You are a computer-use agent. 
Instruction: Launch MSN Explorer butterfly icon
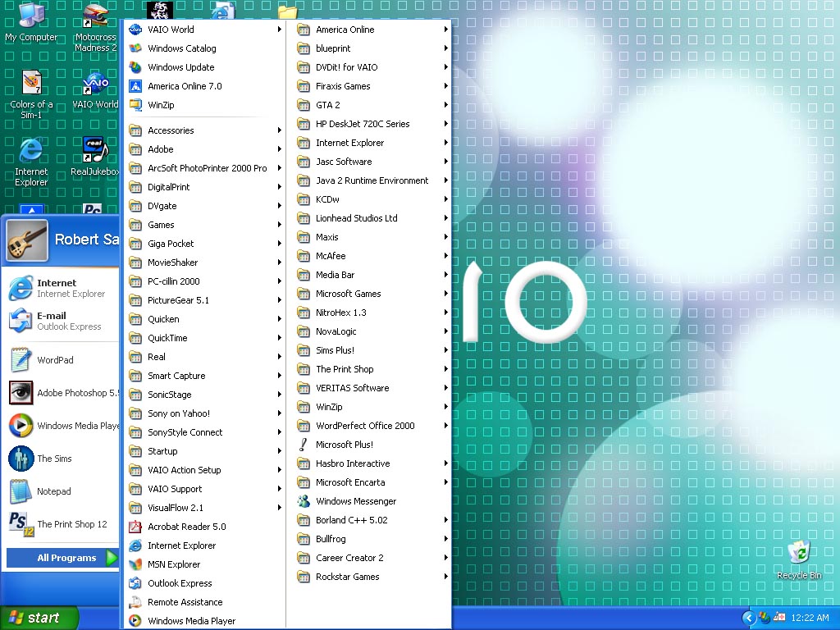[x=135, y=564]
